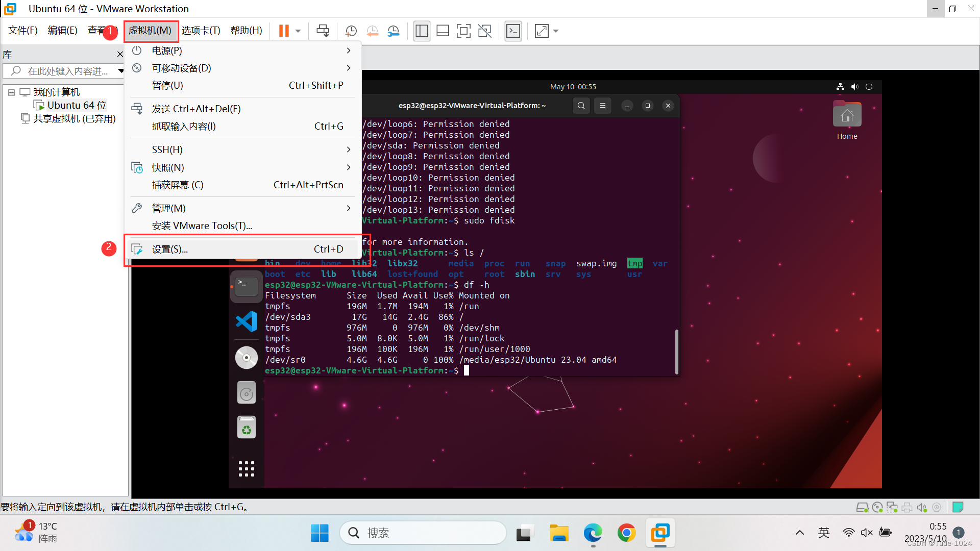Screen dimensions: 980x551
Task: Collapse the 我的计算机 tree node
Action: click(x=11, y=92)
